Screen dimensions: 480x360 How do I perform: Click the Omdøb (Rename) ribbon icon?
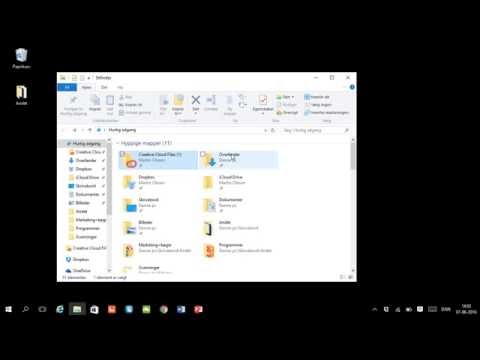[211, 100]
